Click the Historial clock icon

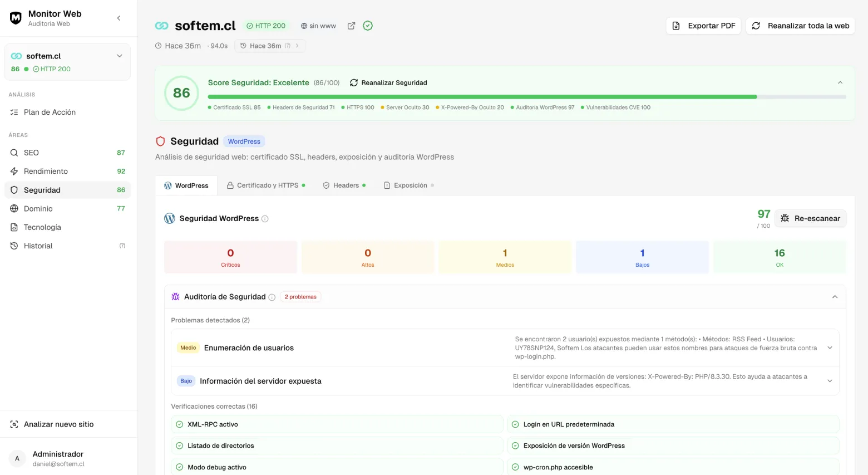[14, 246]
